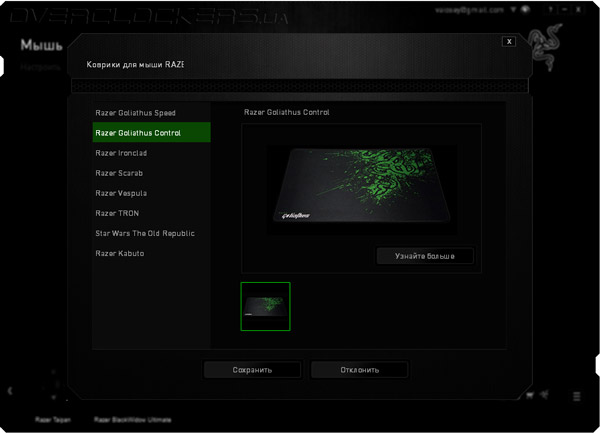The image size is (600, 433).
Task: Select the Razer Taipan device label
Action: [53, 420]
